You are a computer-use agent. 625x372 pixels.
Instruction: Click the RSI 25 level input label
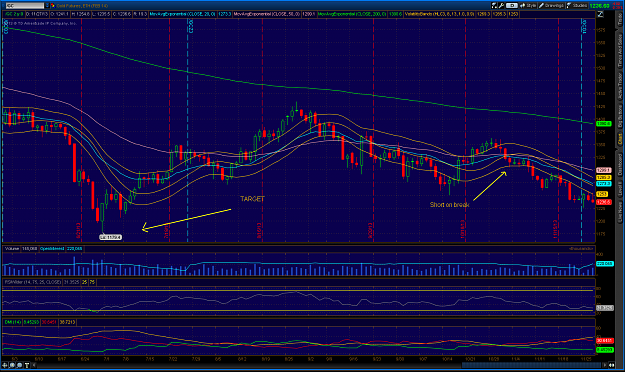click(x=85, y=282)
